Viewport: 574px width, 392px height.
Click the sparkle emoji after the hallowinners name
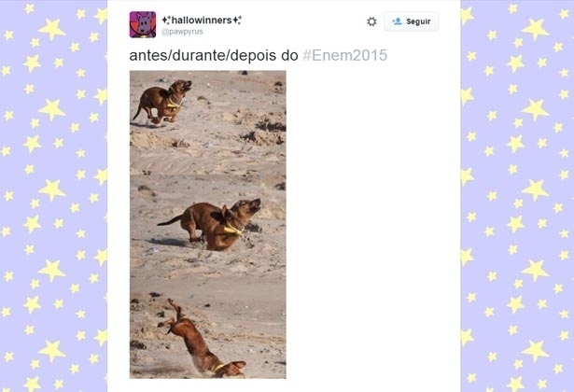click(237, 20)
